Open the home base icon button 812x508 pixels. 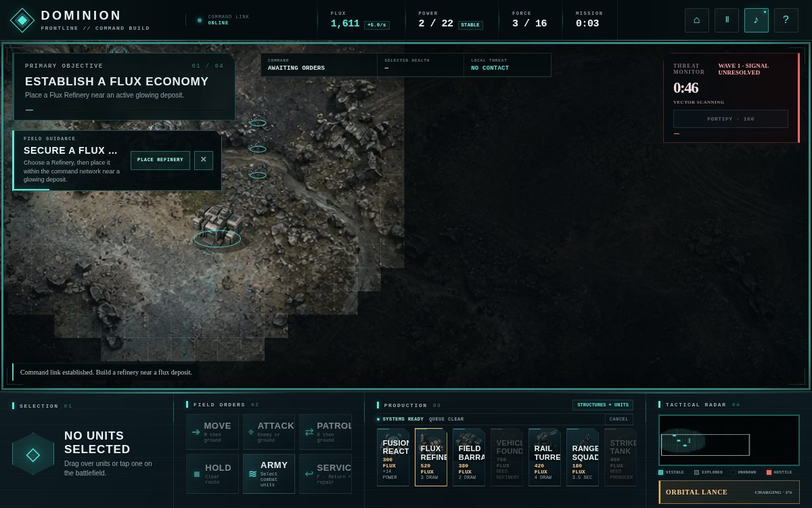point(697,20)
